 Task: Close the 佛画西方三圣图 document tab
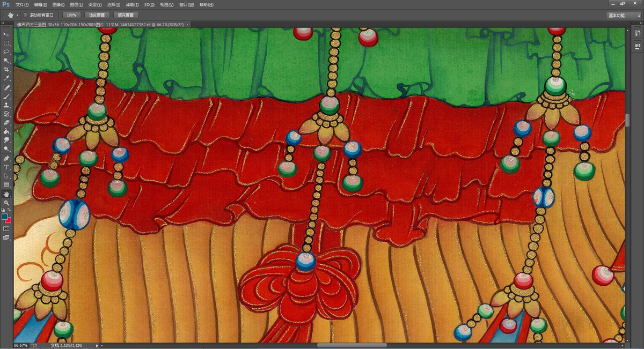(x=187, y=25)
